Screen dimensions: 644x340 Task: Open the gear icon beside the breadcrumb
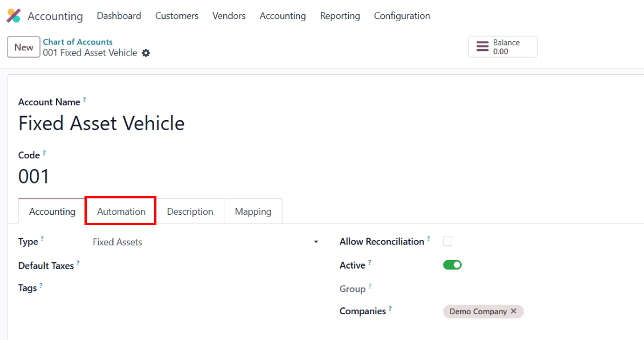pos(146,53)
